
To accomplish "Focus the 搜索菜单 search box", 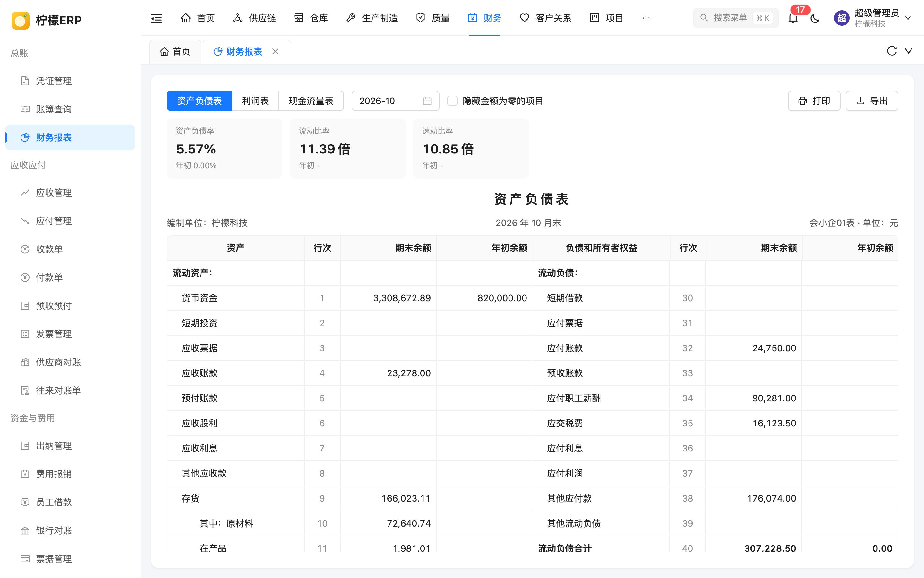I will coord(735,18).
